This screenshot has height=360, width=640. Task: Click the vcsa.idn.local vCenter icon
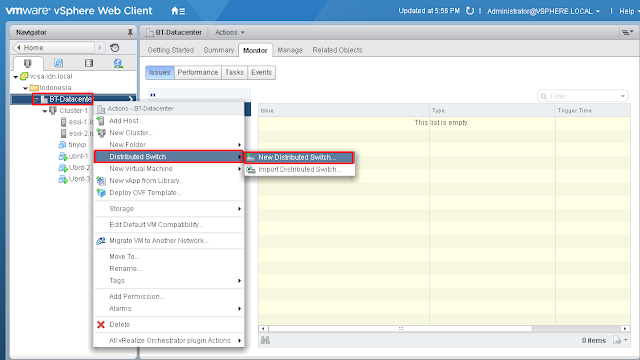tap(24, 76)
